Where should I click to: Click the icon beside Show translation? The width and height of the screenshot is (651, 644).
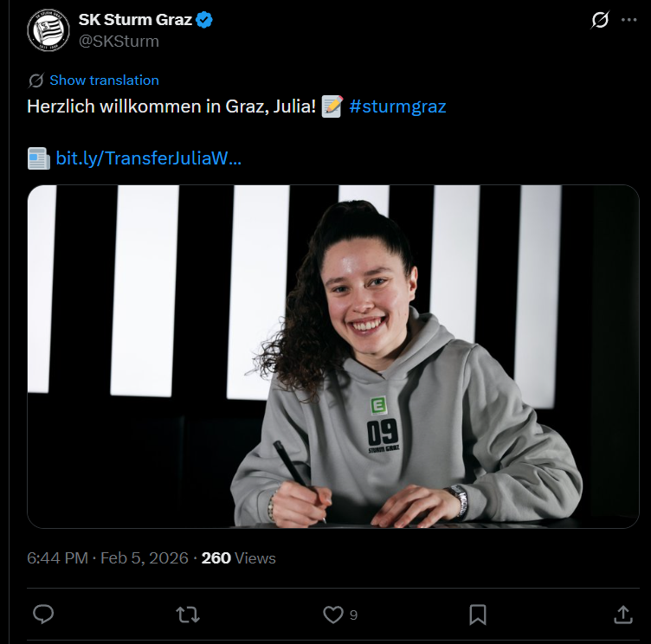click(x=35, y=80)
